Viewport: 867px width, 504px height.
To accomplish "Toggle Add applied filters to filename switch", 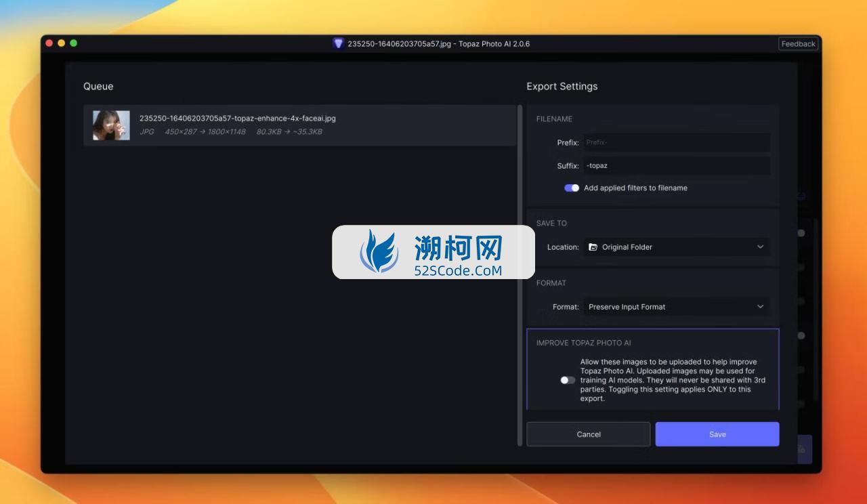I will pyautogui.click(x=572, y=188).
